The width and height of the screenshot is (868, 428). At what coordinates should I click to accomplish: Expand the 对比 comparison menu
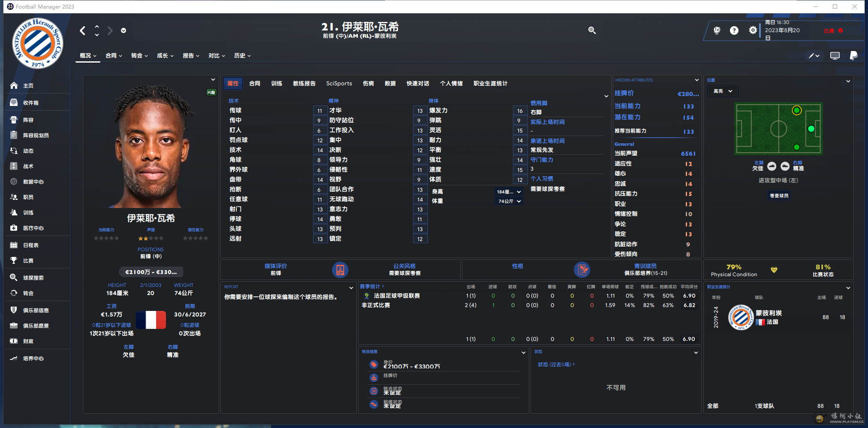217,56
